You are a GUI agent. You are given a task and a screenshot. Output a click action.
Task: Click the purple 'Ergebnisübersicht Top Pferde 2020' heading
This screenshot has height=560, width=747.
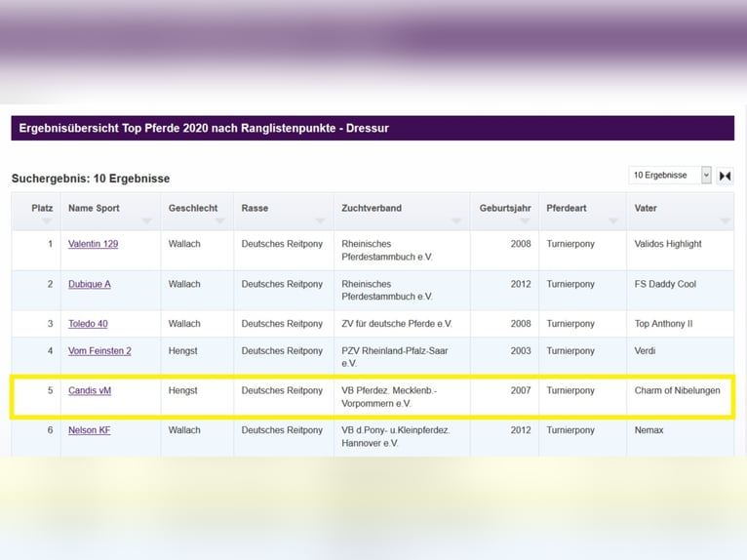coord(204,129)
